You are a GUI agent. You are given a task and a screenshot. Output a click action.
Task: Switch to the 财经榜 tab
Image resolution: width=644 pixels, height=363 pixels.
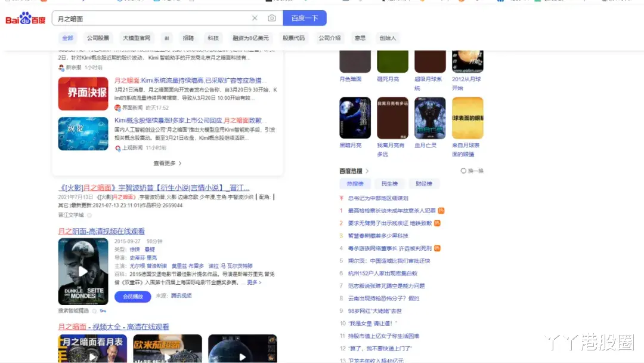point(424,184)
